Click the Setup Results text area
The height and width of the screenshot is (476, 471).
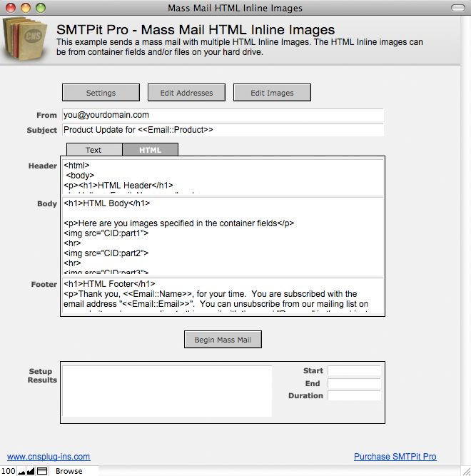point(167,391)
